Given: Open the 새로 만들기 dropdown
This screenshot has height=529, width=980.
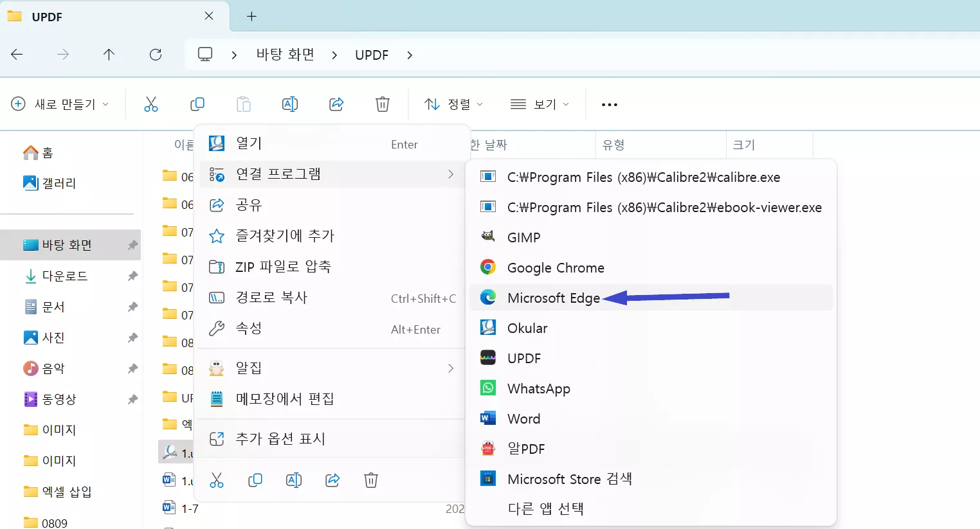Looking at the screenshot, I should click(60, 104).
